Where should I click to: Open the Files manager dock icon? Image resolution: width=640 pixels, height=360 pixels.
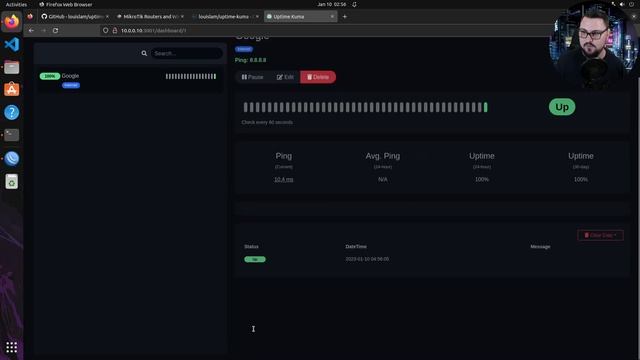[x=11, y=67]
